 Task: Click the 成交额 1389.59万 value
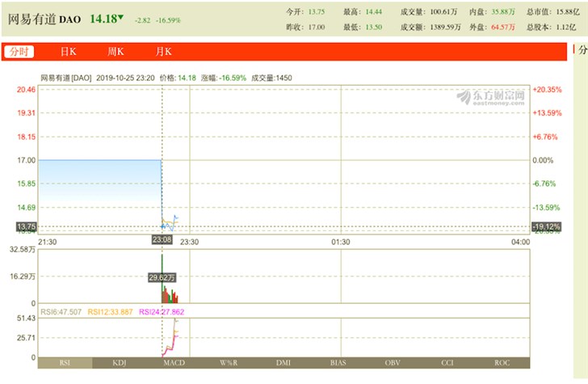click(445, 27)
